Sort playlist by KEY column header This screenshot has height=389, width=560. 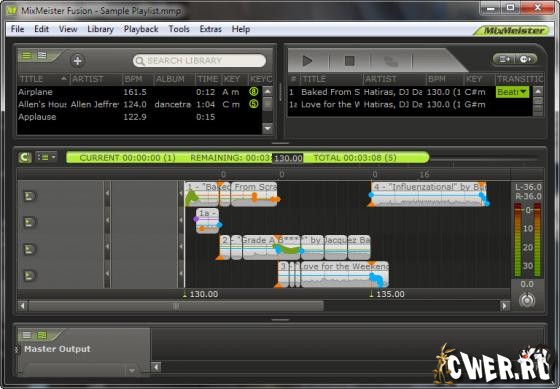[479, 79]
